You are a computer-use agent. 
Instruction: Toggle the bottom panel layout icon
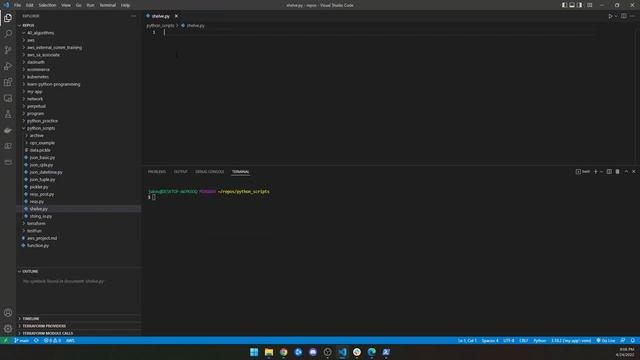(572, 5)
